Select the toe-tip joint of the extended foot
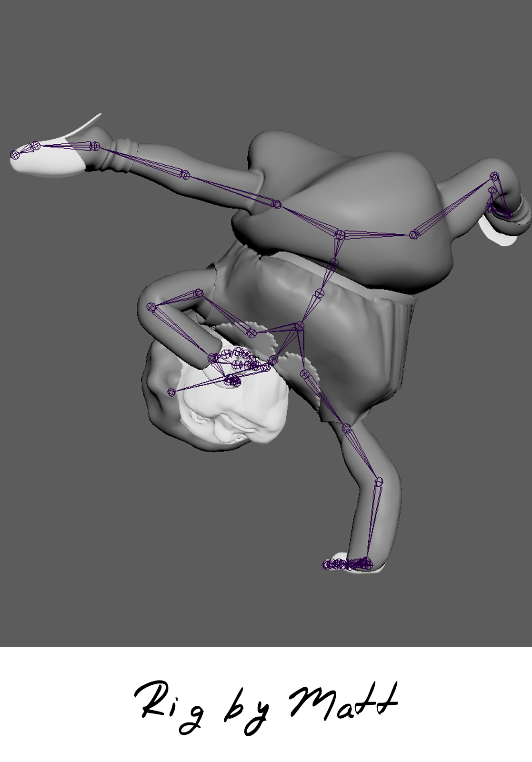This screenshot has width=532, height=762. coord(15,154)
